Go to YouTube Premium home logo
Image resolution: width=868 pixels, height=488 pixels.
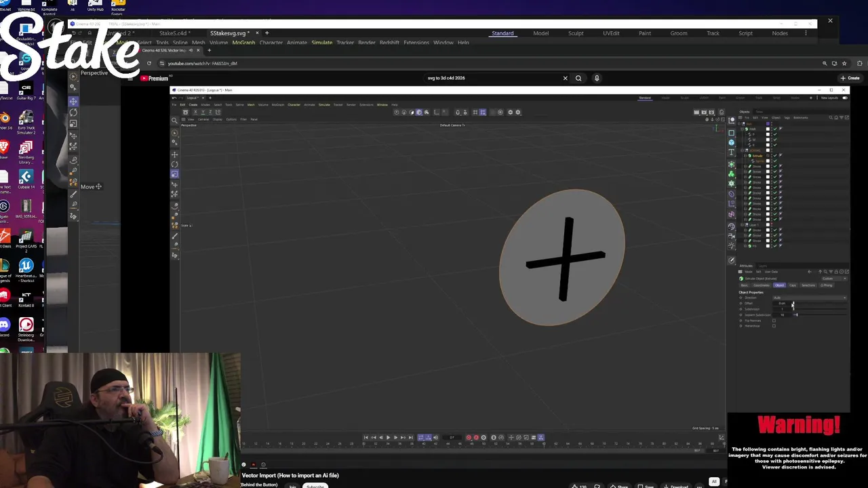(154, 78)
